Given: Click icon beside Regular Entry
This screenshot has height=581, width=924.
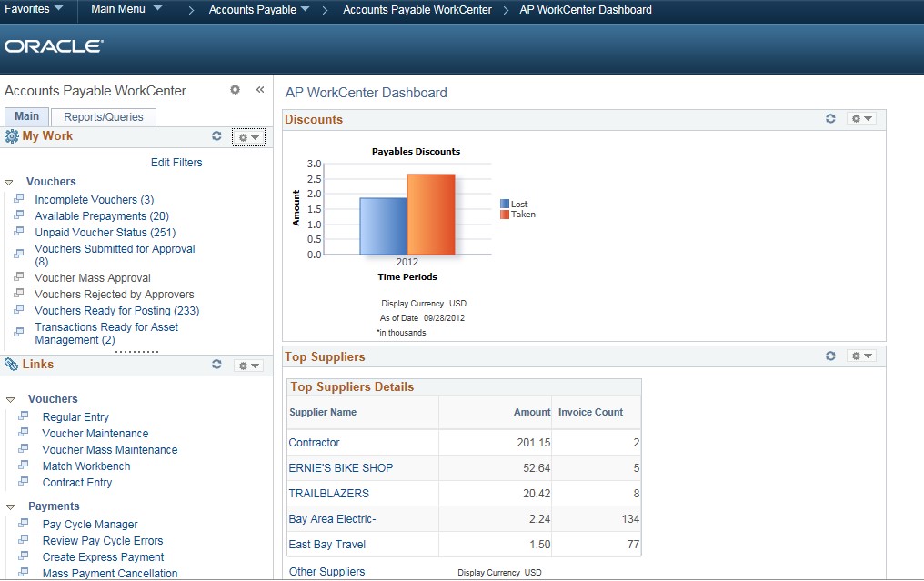Looking at the screenshot, I should tap(24, 416).
